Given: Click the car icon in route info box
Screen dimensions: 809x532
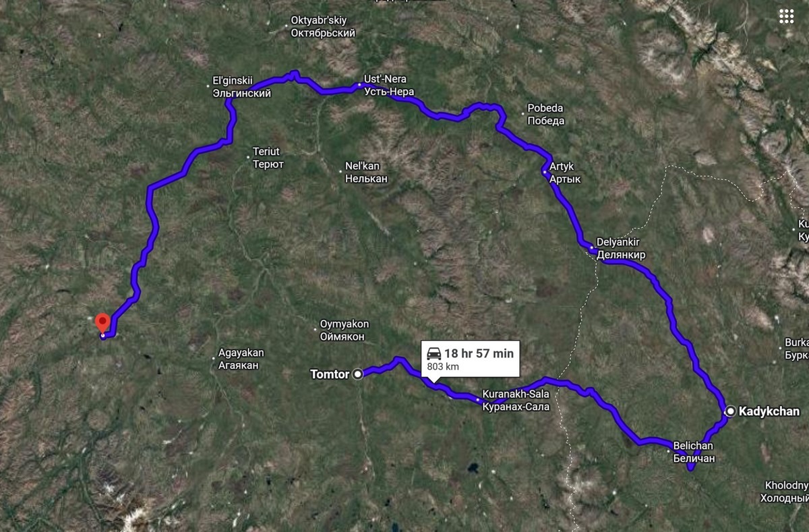Looking at the screenshot, I should click(434, 353).
